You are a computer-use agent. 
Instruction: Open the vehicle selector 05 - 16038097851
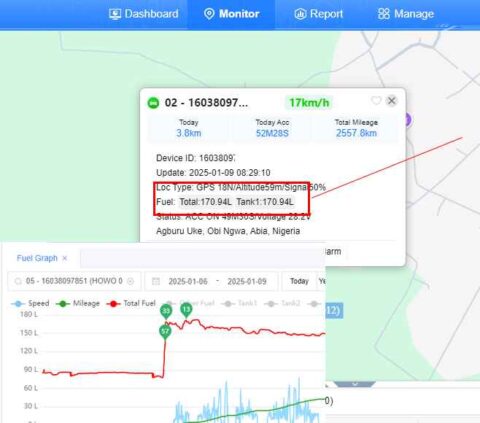point(74,281)
